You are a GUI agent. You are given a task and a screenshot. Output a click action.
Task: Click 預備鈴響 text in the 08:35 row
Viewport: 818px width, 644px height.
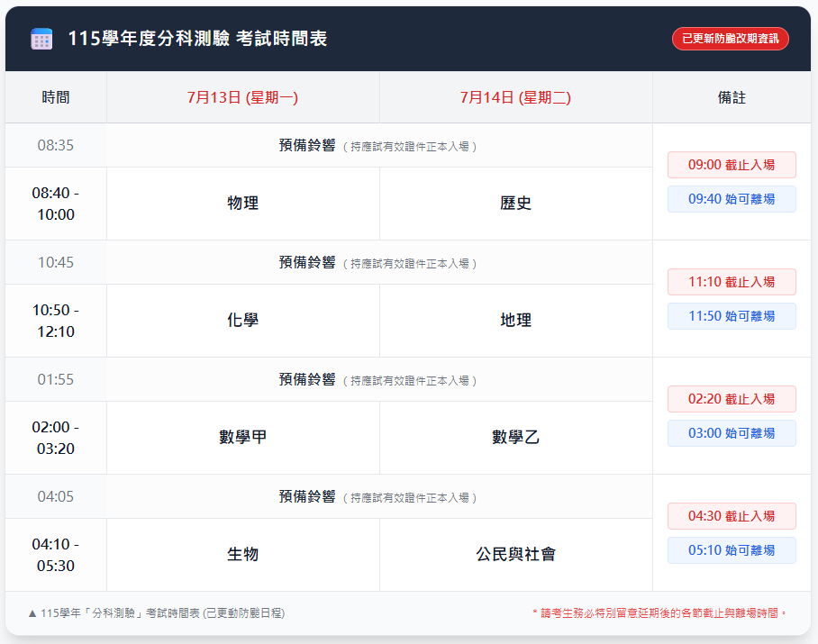[307, 146]
